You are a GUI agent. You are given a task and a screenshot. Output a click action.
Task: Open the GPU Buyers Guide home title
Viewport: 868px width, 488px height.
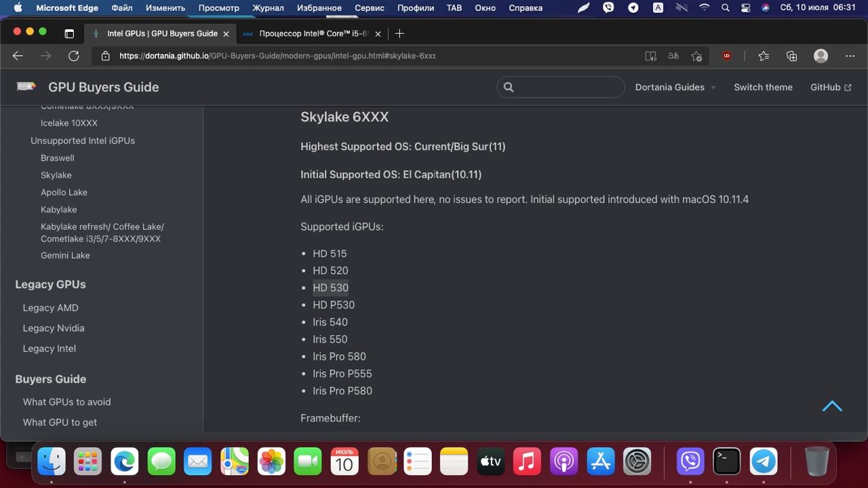coord(104,87)
